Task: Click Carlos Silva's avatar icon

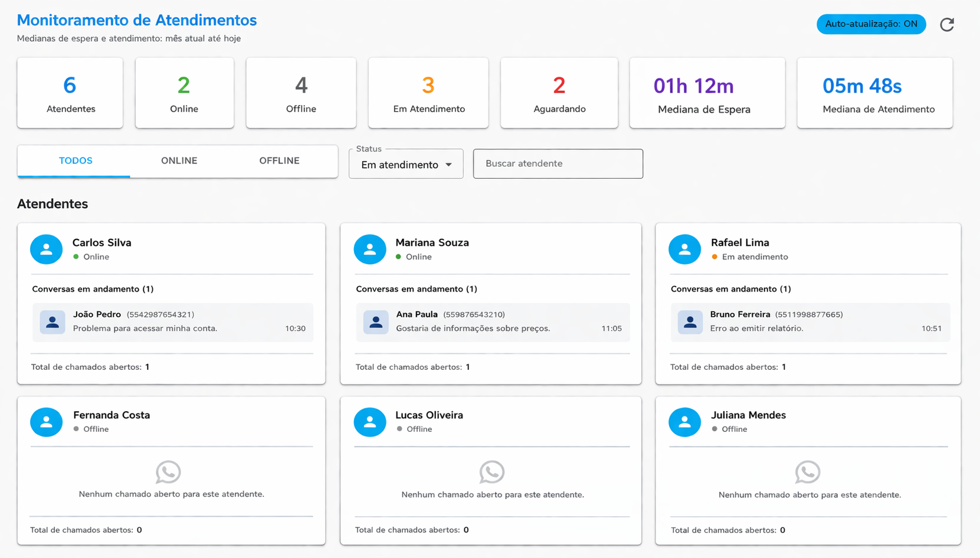Action: tap(46, 249)
